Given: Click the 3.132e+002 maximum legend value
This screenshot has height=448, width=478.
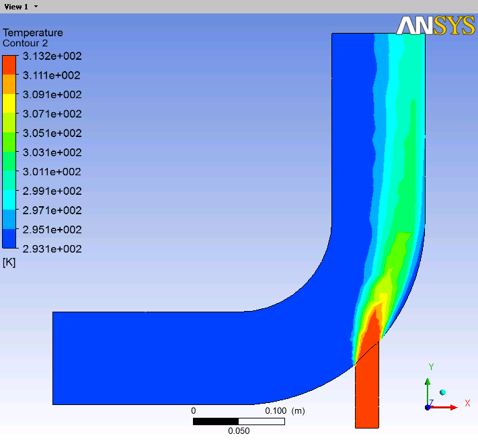Looking at the screenshot, I should (x=52, y=56).
